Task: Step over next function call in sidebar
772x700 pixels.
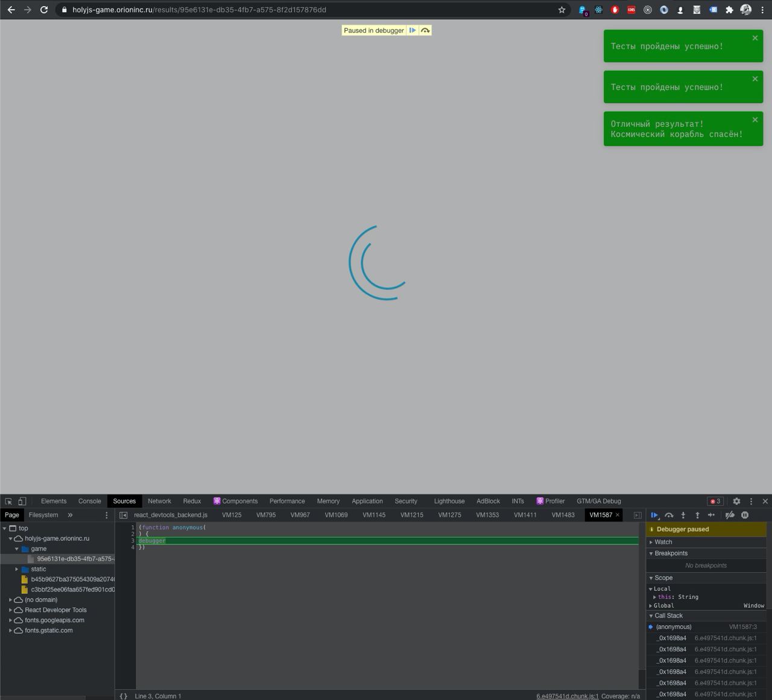Action: pos(669,515)
